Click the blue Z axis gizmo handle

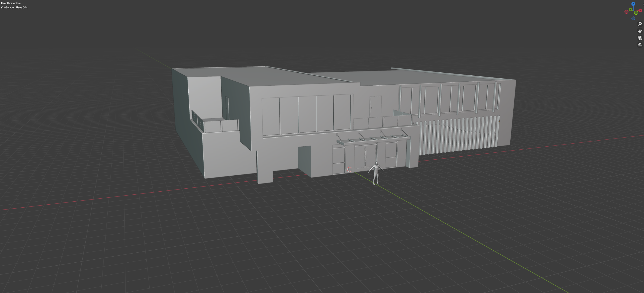click(633, 4)
